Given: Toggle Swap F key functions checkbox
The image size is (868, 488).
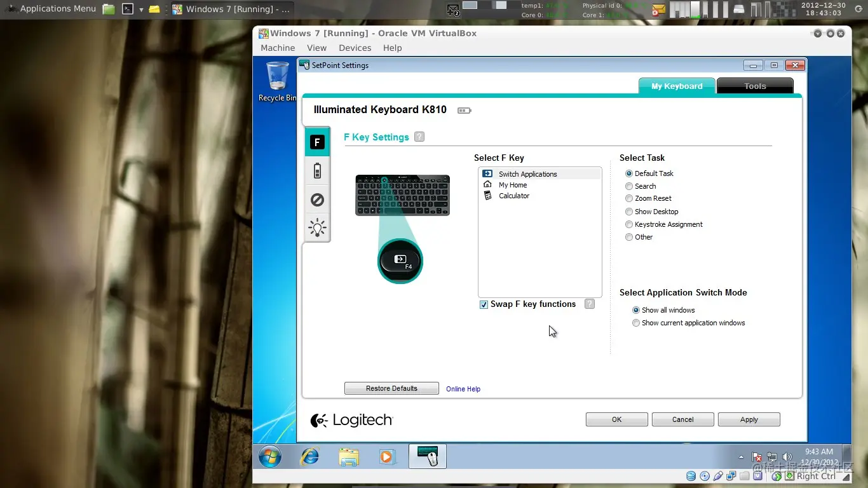Looking at the screenshot, I should [484, 305].
